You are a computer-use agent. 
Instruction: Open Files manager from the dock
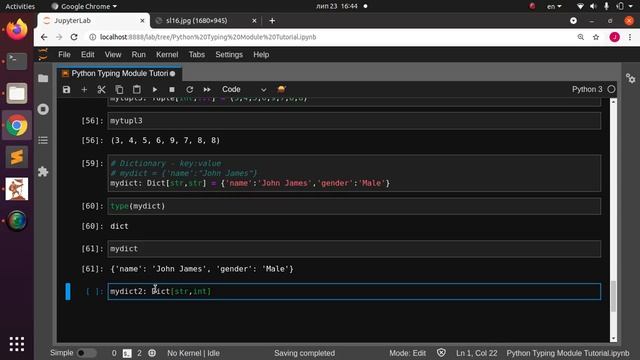(x=17, y=93)
